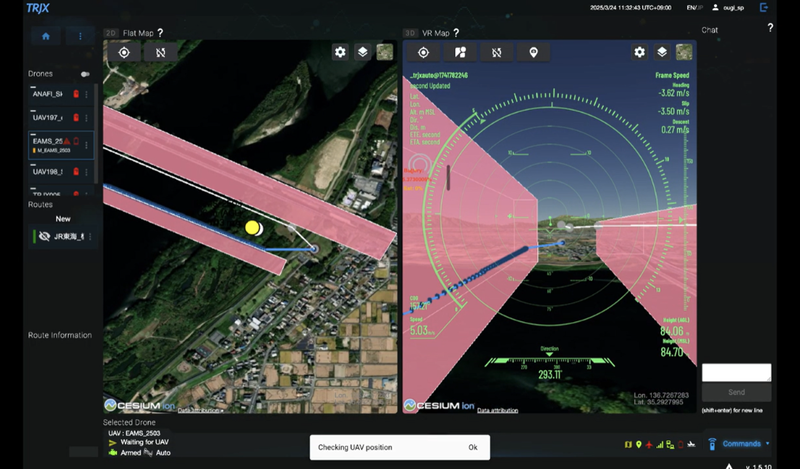Screen dimensions: 800x469
Task: Toggle the Drones list switch
Action: [x=85, y=74]
